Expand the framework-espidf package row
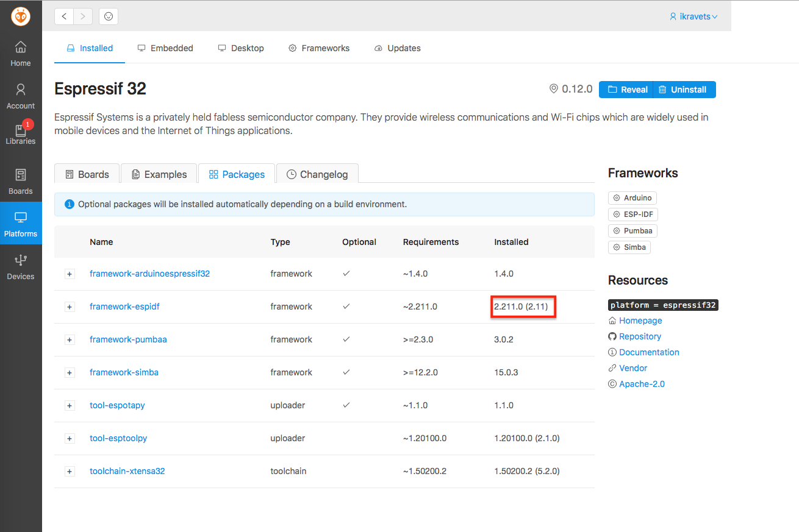This screenshot has height=532, width=799. (x=69, y=307)
